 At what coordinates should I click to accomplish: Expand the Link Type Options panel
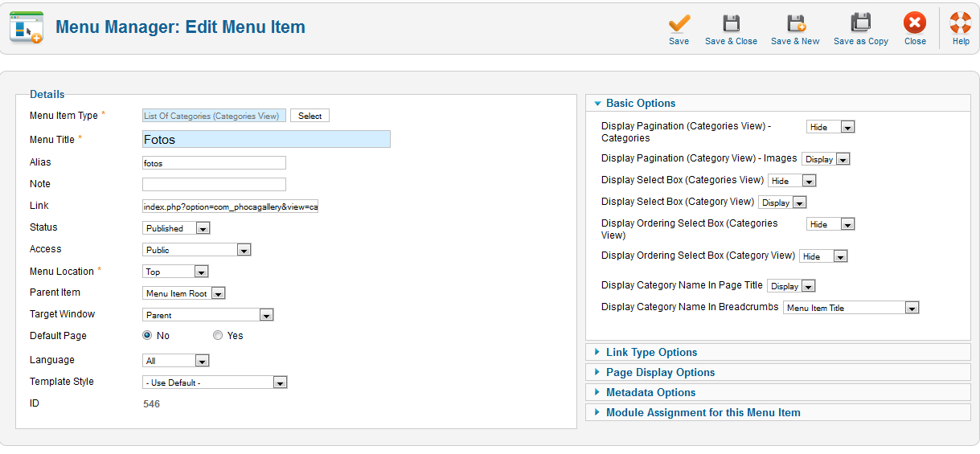651,352
